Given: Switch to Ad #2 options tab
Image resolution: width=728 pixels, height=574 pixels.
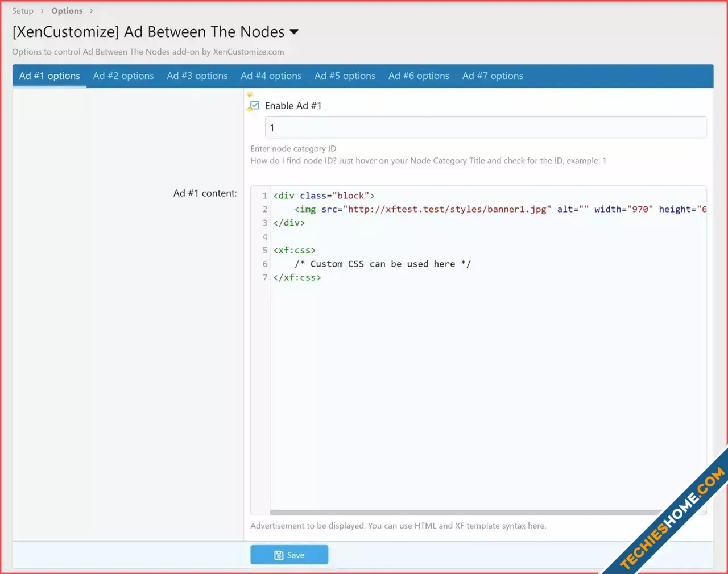Looking at the screenshot, I should click(123, 76).
